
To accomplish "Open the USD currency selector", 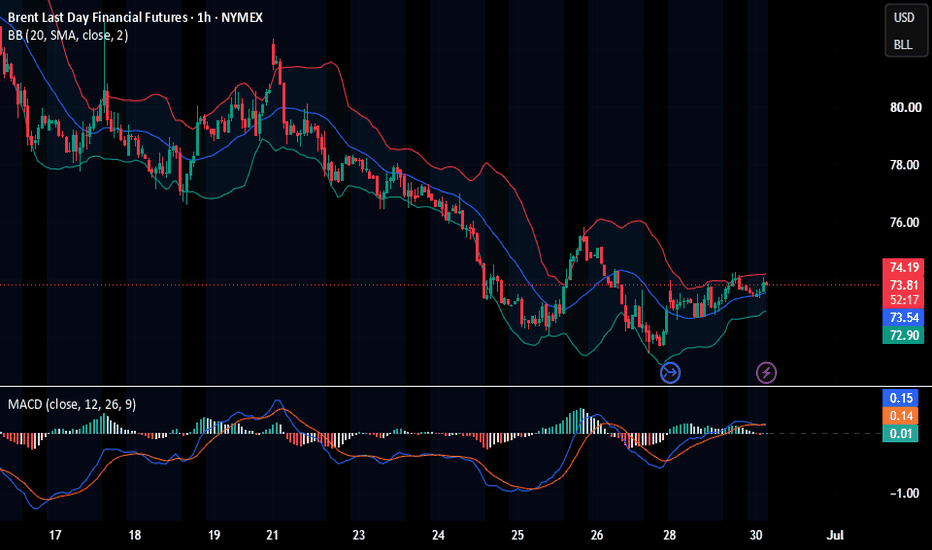I will [x=904, y=18].
